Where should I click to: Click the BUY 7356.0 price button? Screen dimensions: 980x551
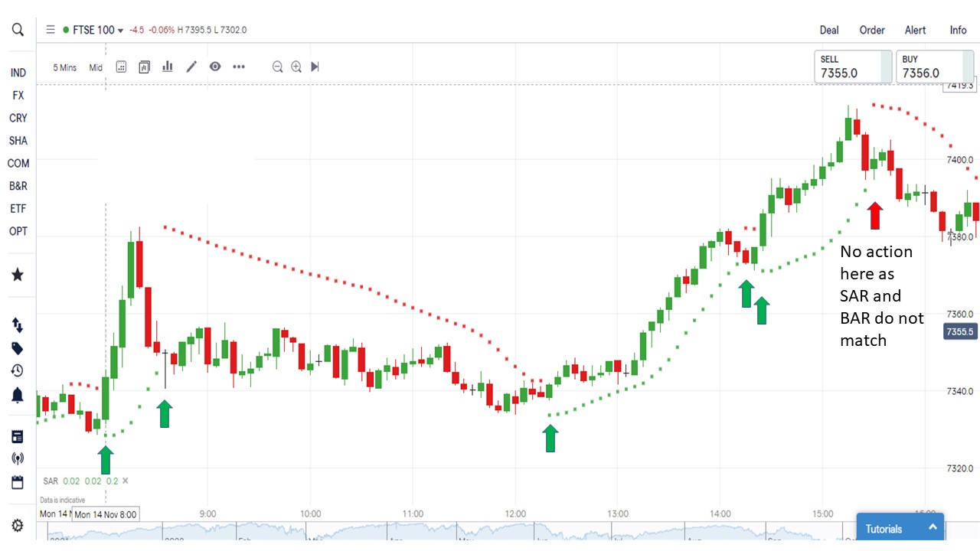point(934,67)
